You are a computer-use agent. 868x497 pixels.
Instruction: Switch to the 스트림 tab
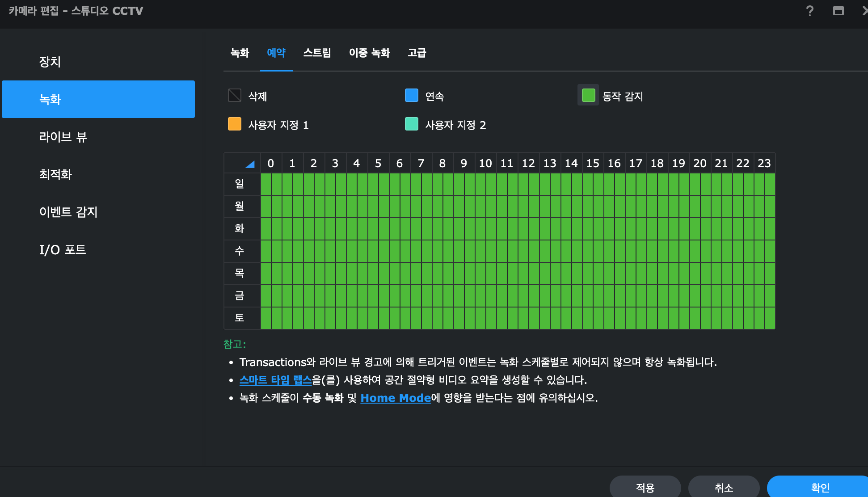[317, 53]
